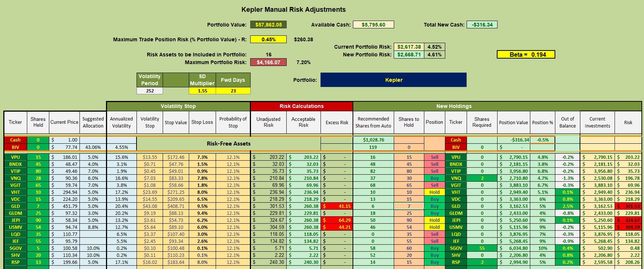Select the Portfolio Value cell $57,862.05
Screen dimensions: 644x269
[268, 25]
